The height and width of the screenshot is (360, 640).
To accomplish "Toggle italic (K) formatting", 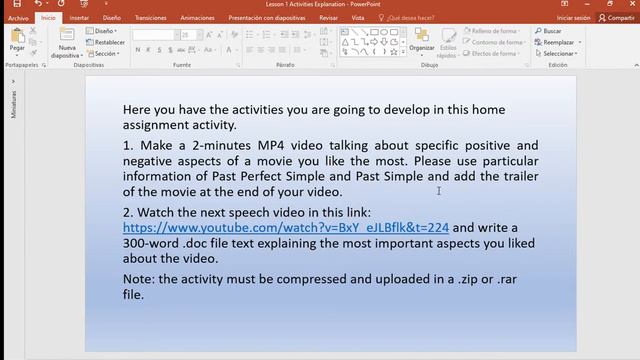I will 149,50.
